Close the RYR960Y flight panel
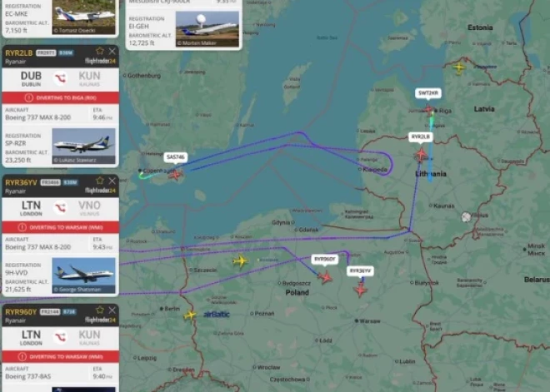This screenshot has width=550, height=392. click(x=112, y=310)
